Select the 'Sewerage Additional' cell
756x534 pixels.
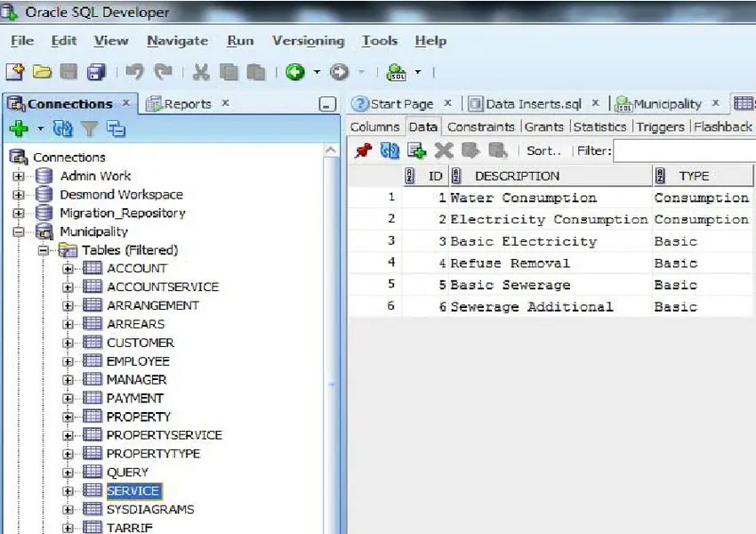tap(550, 307)
